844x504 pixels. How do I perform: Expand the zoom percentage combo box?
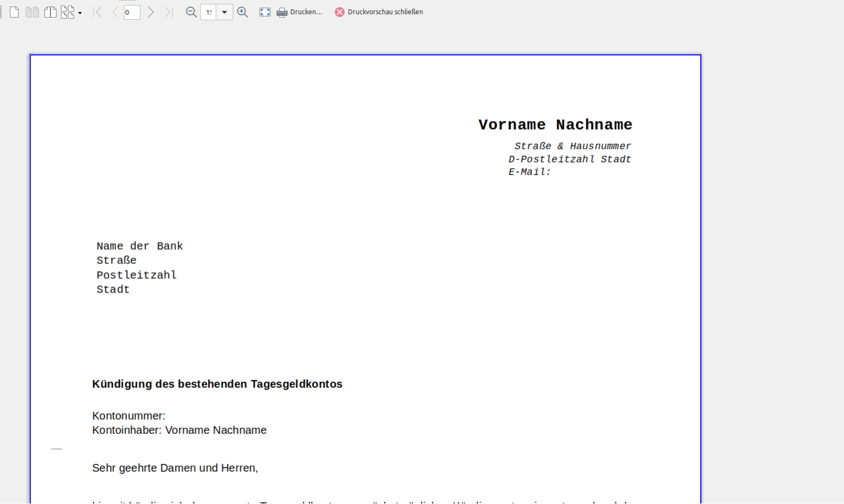(224, 12)
